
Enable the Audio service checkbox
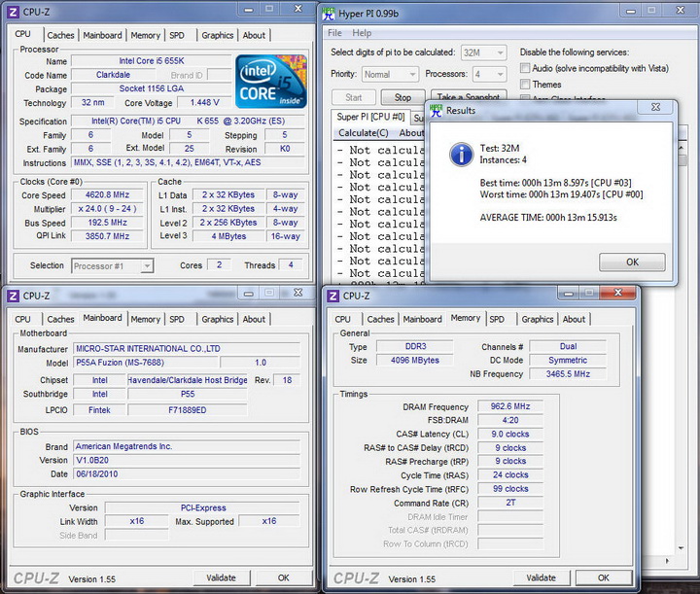pyautogui.click(x=525, y=69)
